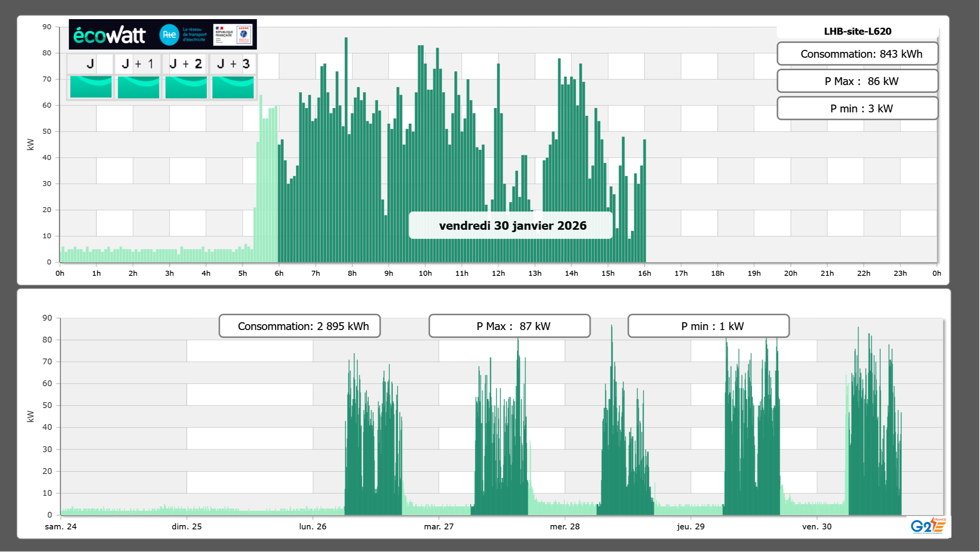Click the LHB-site-L620 title label
The width and height of the screenshot is (980, 552).
[857, 31]
